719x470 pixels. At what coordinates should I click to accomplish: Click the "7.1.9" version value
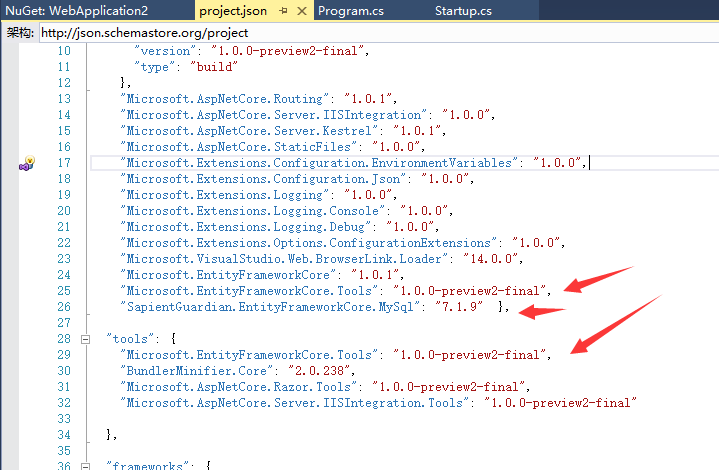point(459,307)
